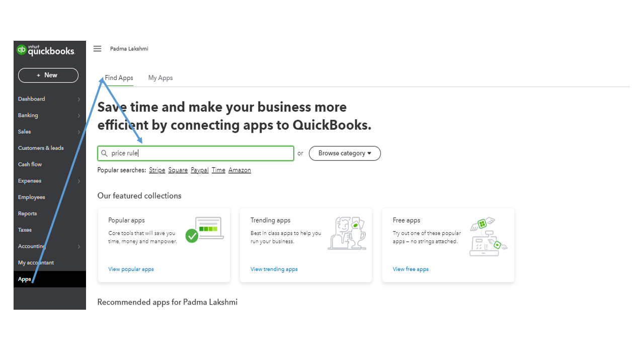Open the Browse category dropdown

[x=344, y=153]
